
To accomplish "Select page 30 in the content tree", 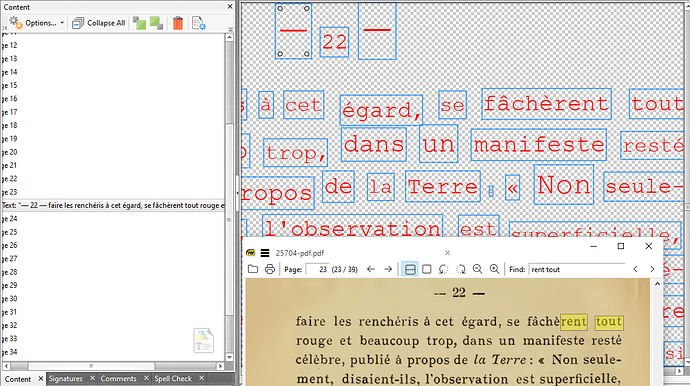I will pyautogui.click(x=9, y=299).
